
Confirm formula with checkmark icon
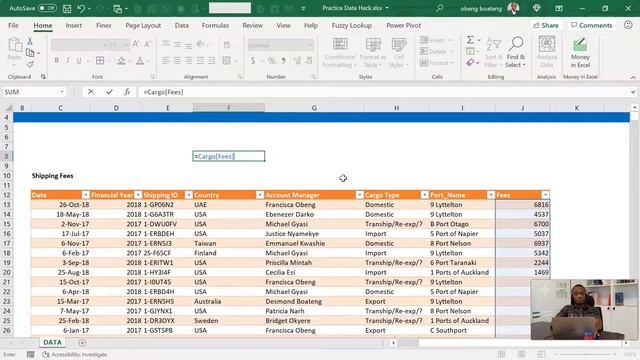coord(109,92)
